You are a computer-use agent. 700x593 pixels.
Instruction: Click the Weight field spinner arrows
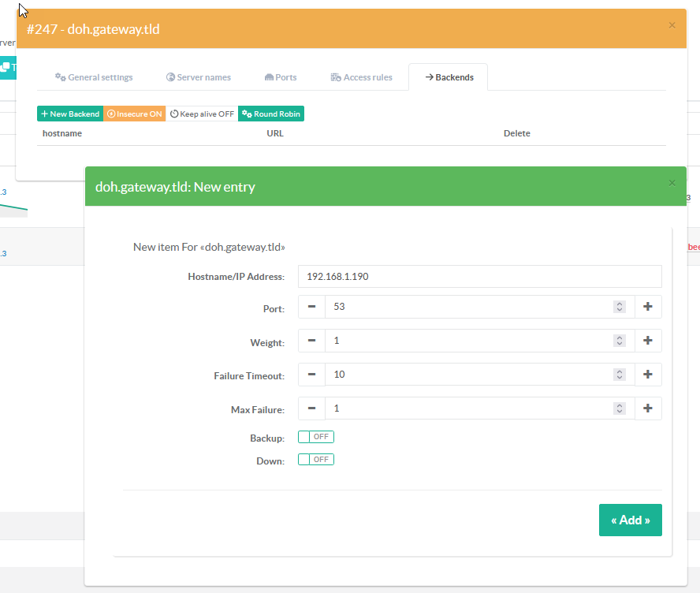[x=620, y=341]
